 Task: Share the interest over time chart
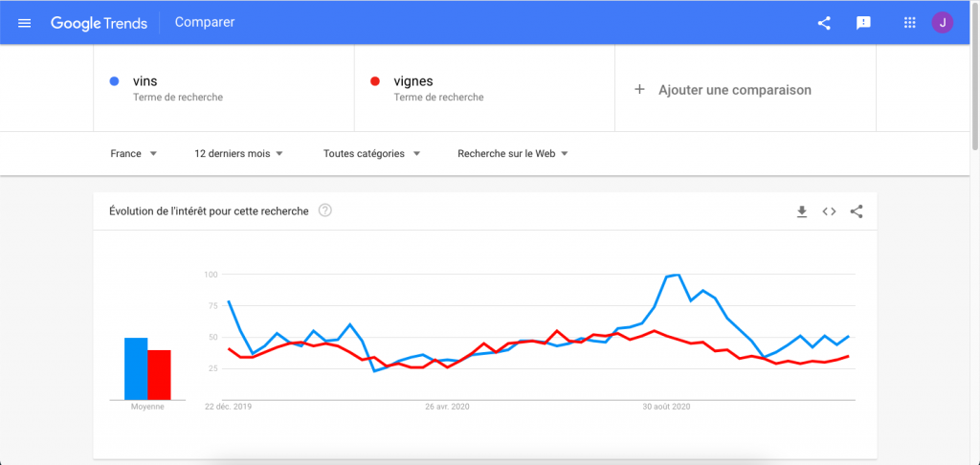coord(857,211)
